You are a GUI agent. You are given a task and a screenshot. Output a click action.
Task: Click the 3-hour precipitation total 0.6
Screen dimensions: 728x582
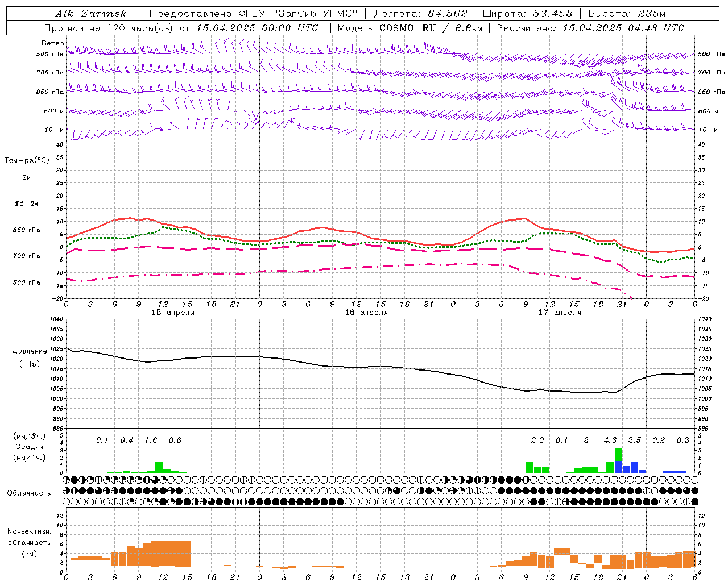[175, 440]
